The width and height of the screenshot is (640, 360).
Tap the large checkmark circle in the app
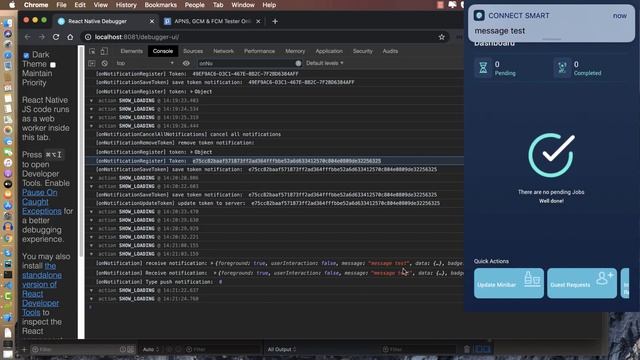click(551, 155)
